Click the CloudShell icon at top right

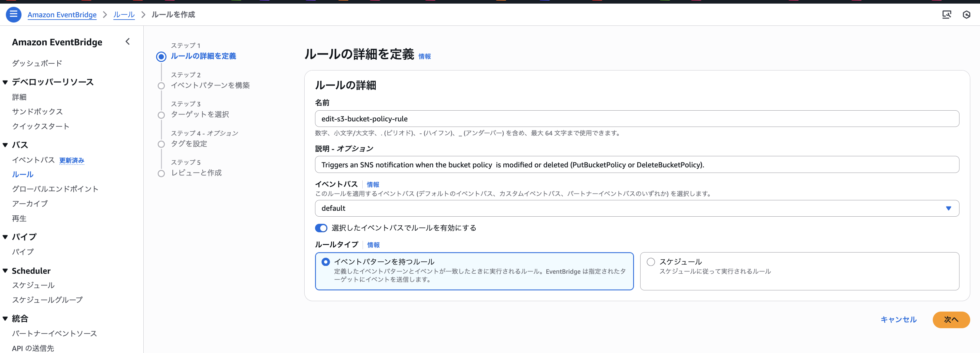point(946,14)
